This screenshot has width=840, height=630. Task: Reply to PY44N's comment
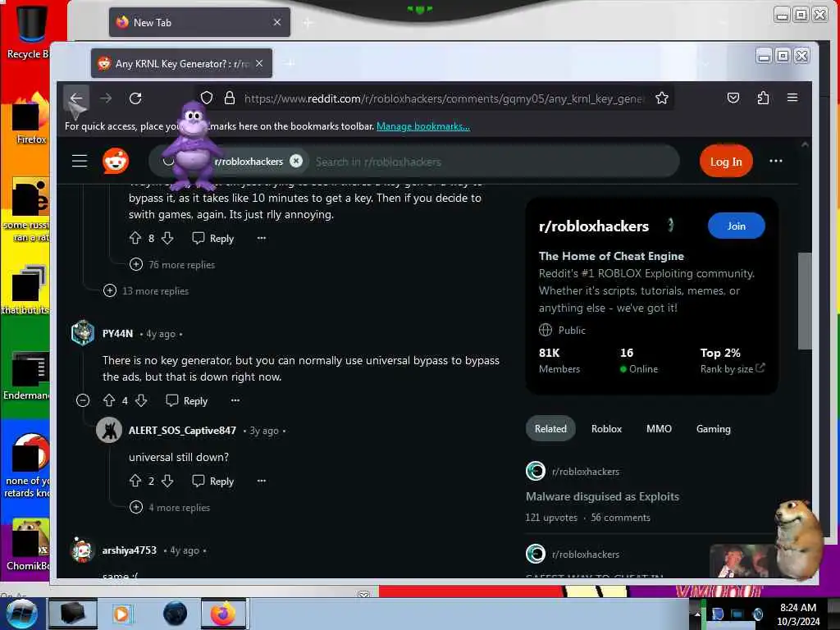[187, 400]
